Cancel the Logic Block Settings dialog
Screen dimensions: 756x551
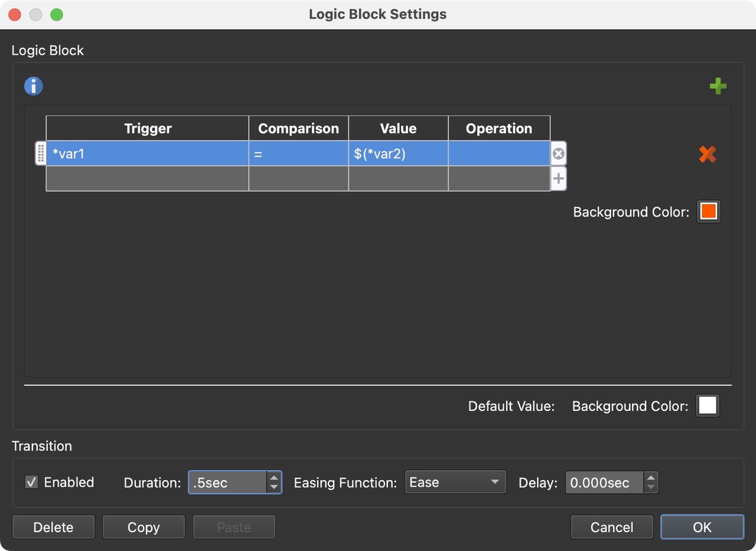point(612,527)
